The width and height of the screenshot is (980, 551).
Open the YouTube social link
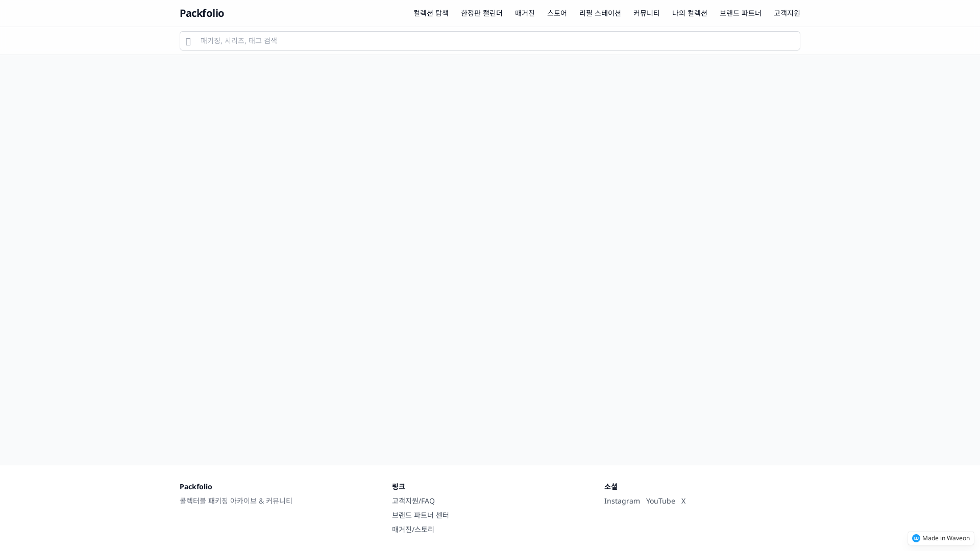tap(660, 501)
